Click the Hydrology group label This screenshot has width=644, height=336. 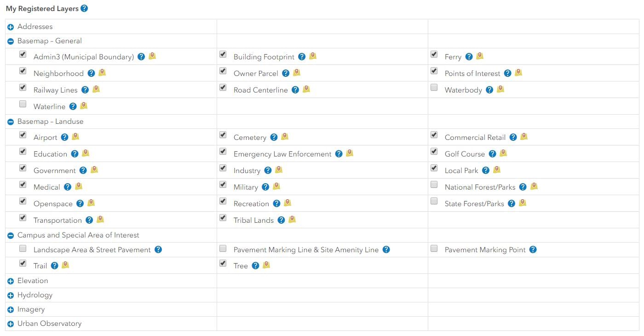35,295
